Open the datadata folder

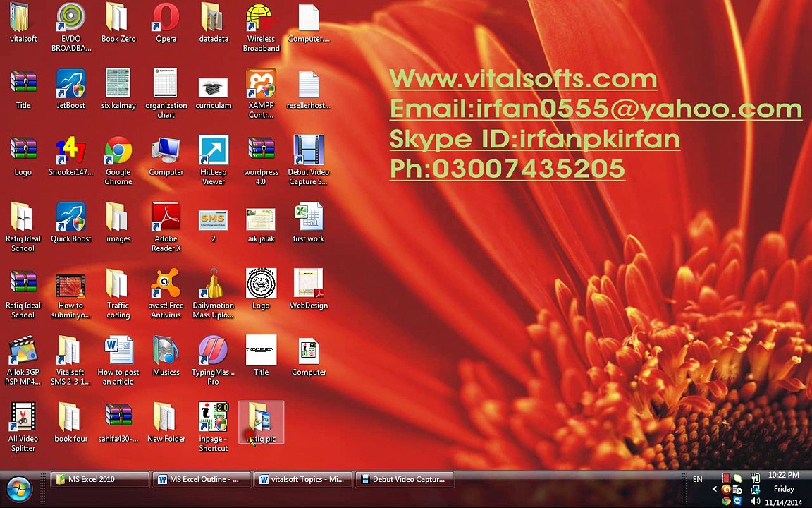pos(214,23)
